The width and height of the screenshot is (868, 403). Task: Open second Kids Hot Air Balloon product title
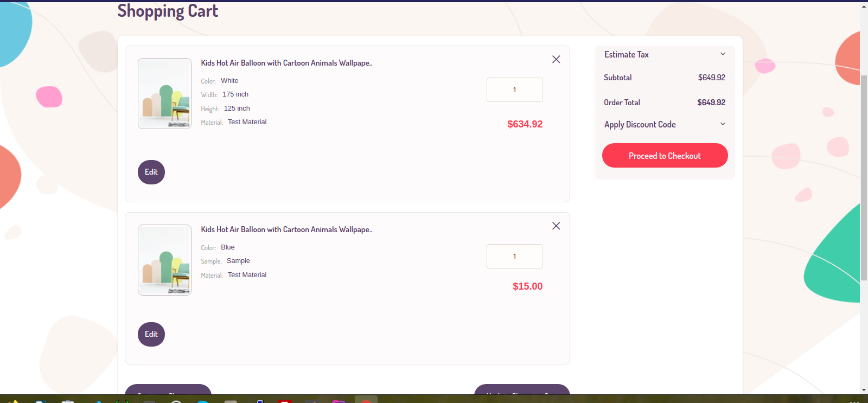pos(286,229)
